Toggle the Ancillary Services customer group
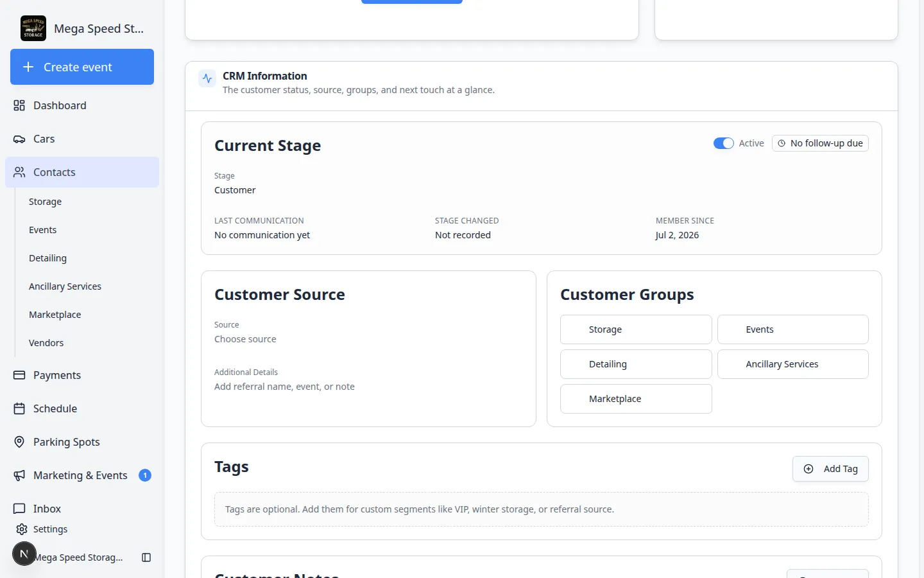This screenshot has width=924, height=578. (792, 364)
